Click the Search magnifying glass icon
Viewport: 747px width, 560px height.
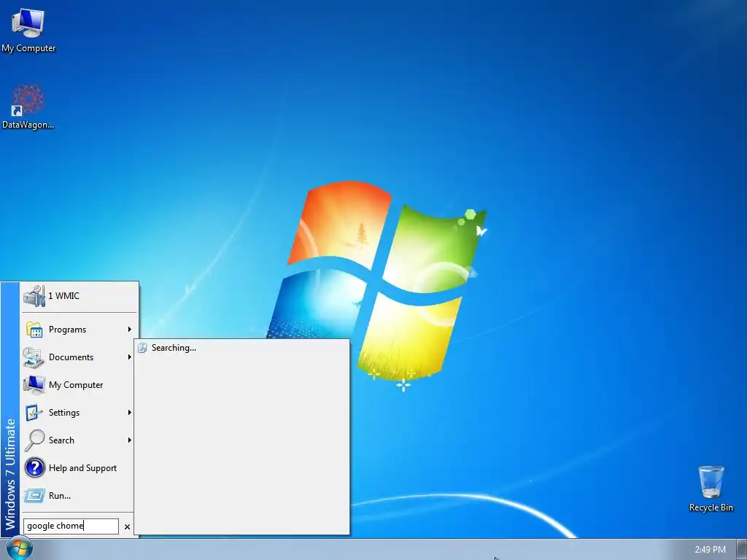pos(34,440)
